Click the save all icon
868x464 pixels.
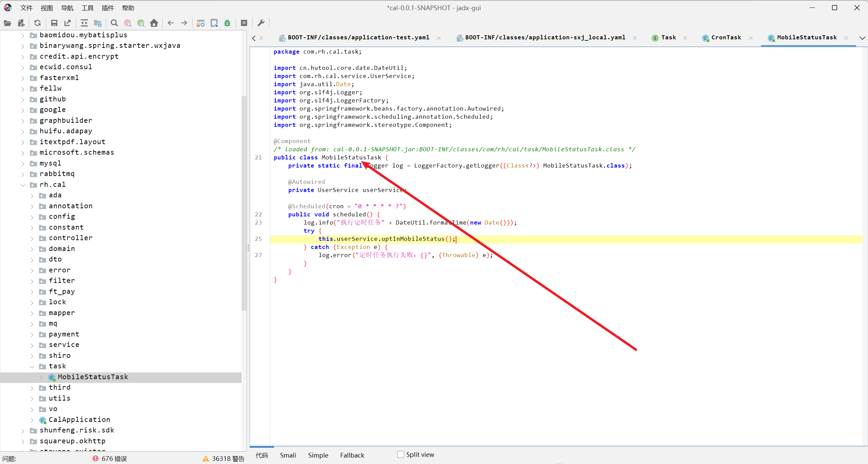[54, 23]
